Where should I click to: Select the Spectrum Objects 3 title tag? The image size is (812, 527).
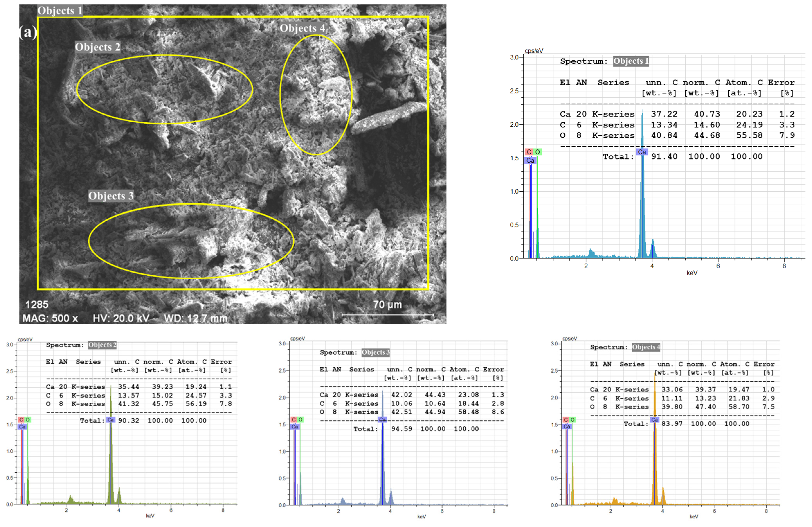coord(376,352)
